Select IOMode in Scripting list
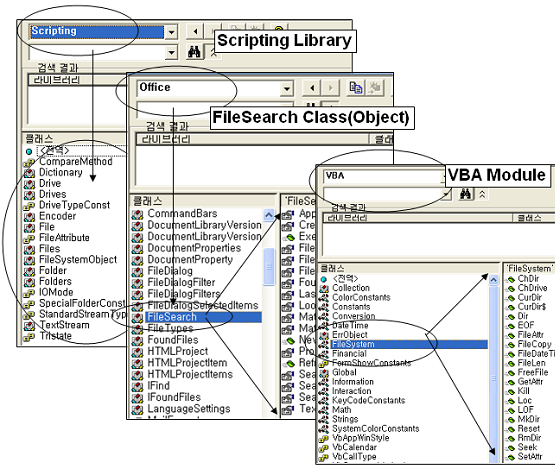 (x=56, y=293)
